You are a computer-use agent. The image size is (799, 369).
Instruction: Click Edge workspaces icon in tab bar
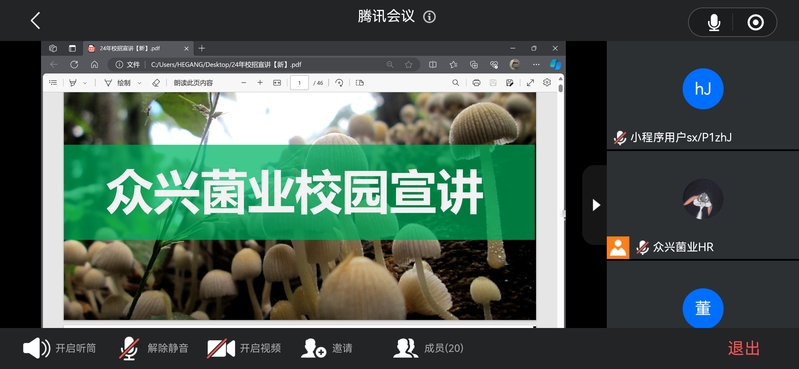tap(53, 48)
